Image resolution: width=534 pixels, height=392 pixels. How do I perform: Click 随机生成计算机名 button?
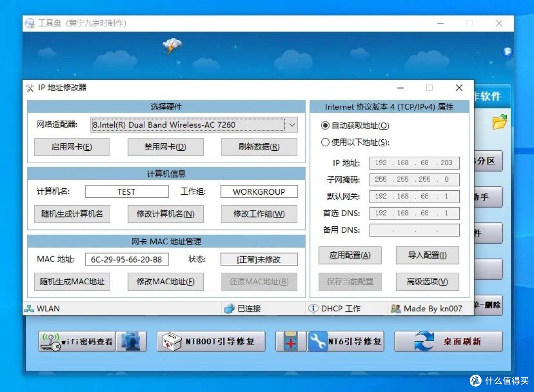[72, 214]
